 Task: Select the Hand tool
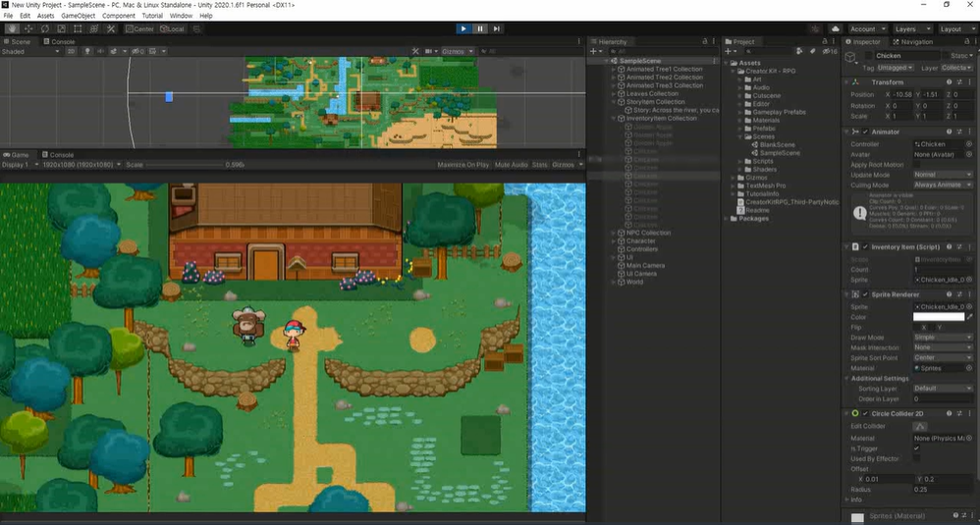pyautogui.click(x=10, y=28)
